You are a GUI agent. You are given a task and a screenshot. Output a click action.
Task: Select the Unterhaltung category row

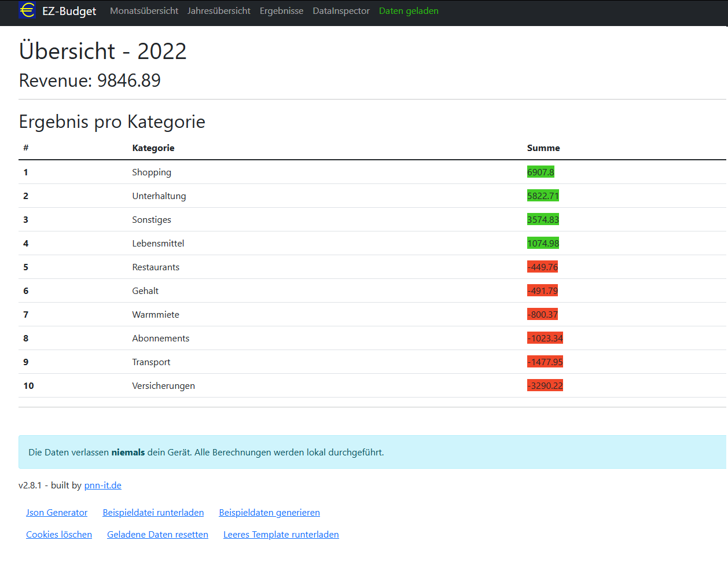pyautogui.click(x=159, y=196)
